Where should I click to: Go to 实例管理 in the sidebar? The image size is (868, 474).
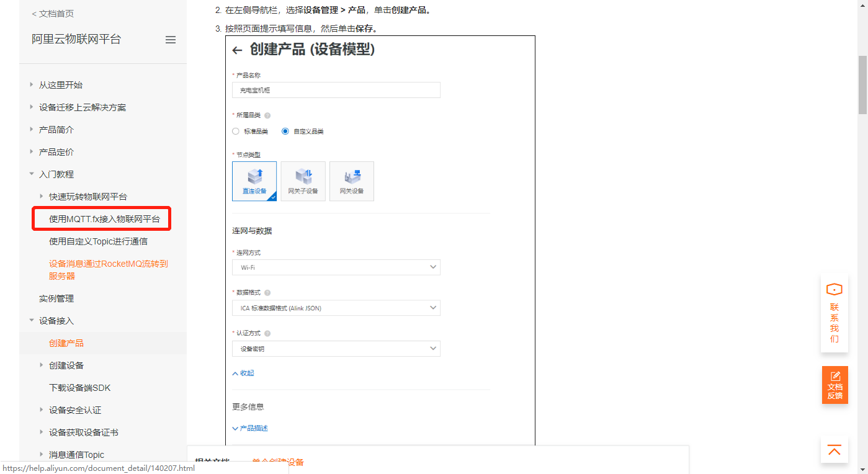56,298
